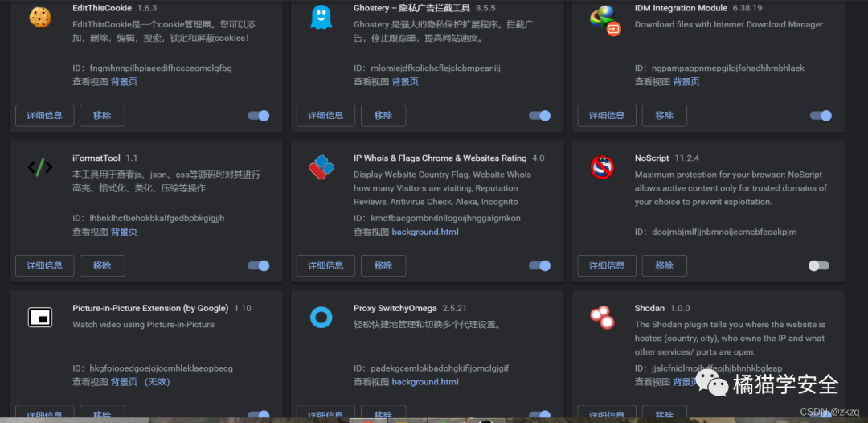Click 移除 for IDM Integration Module

[665, 116]
